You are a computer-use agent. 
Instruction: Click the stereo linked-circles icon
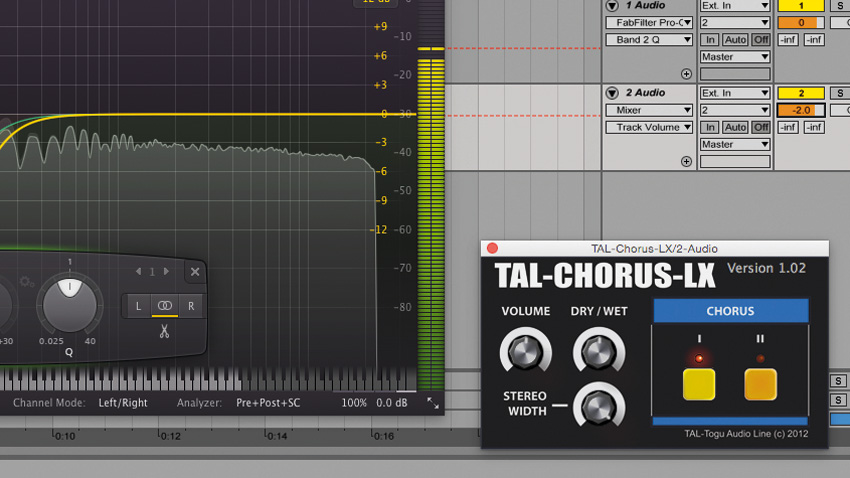pyautogui.click(x=165, y=306)
